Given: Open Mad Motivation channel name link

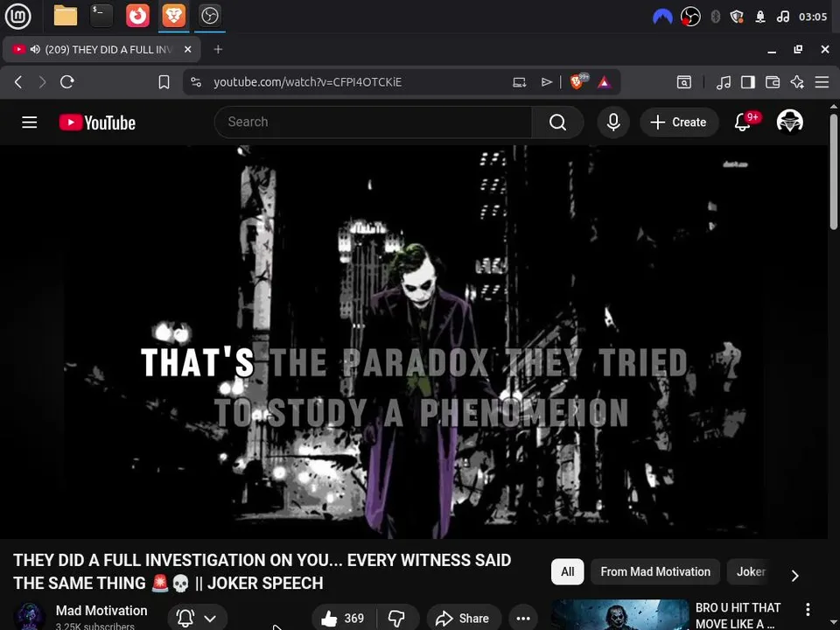Looking at the screenshot, I should (101, 611).
